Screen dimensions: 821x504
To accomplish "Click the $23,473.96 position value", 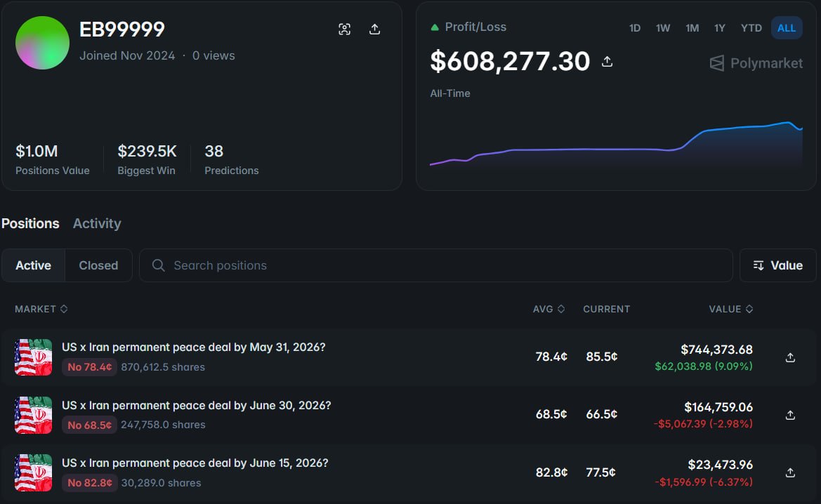I will pyautogui.click(x=720, y=465).
